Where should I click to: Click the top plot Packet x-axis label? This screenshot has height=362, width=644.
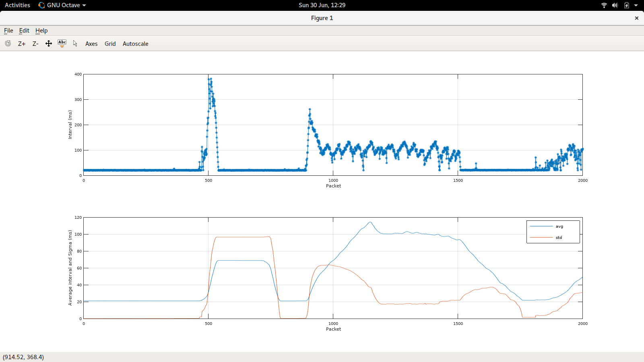click(x=333, y=186)
